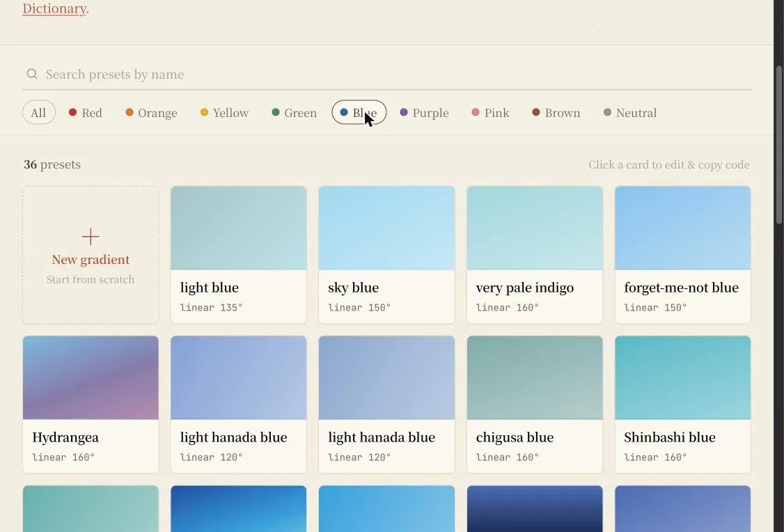Click linear 160° under very pale indigo
This screenshot has width=784, height=532.
(507, 308)
